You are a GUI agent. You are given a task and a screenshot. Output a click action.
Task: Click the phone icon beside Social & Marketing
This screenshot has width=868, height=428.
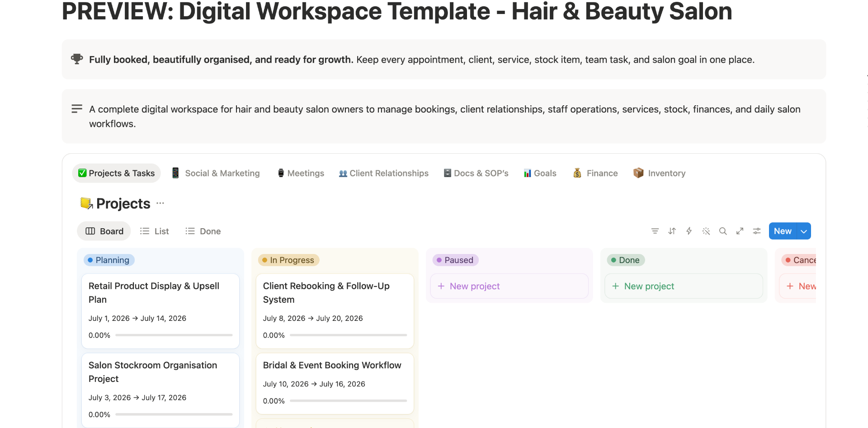click(175, 173)
